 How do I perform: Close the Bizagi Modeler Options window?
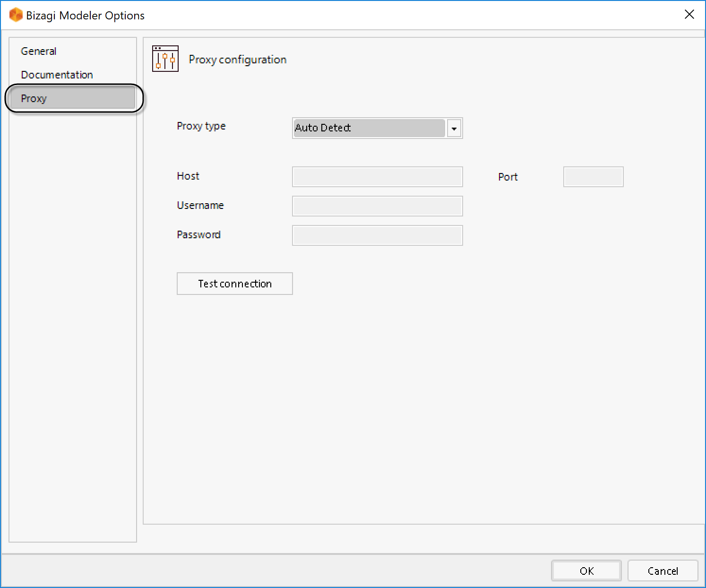pyautogui.click(x=689, y=15)
